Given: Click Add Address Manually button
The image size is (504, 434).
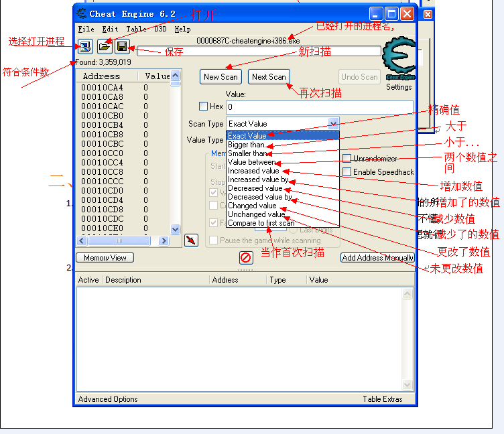Looking at the screenshot, I should (378, 258).
